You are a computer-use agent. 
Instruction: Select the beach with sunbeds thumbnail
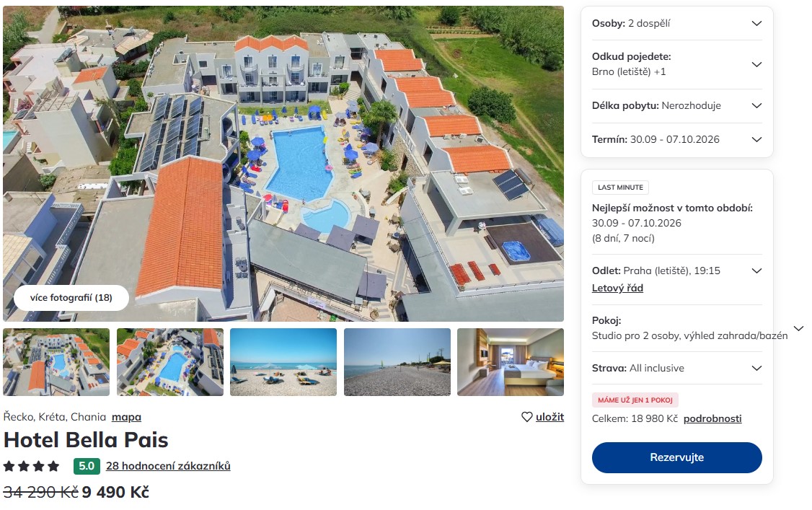tap(283, 362)
